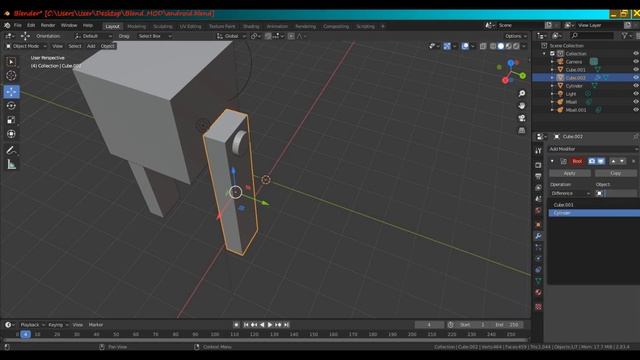This screenshot has height=360, width=640.
Task: Open the Modifiers wrench tab
Action: coord(538,236)
